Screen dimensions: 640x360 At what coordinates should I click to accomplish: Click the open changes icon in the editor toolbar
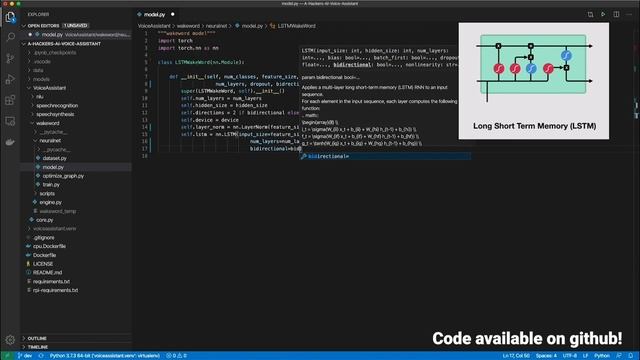(590, 14)
